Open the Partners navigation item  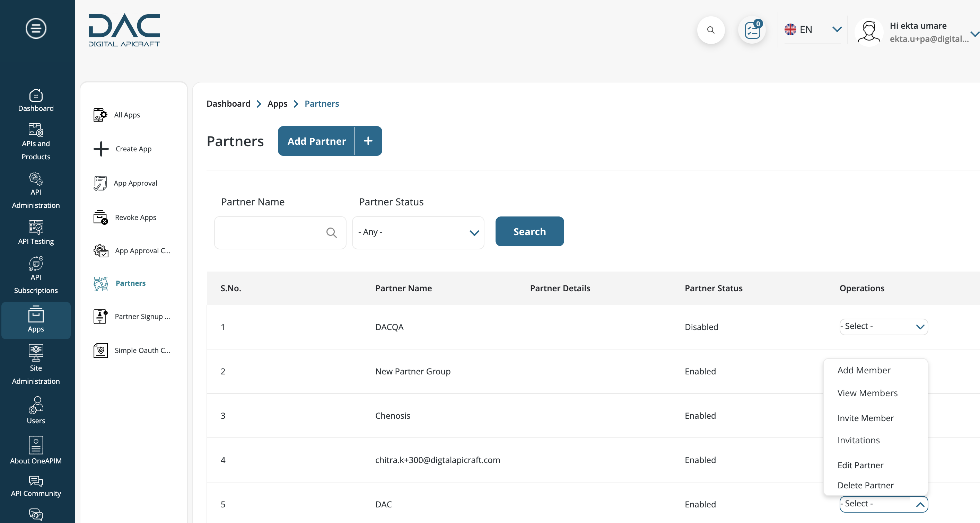click(130, 283)
